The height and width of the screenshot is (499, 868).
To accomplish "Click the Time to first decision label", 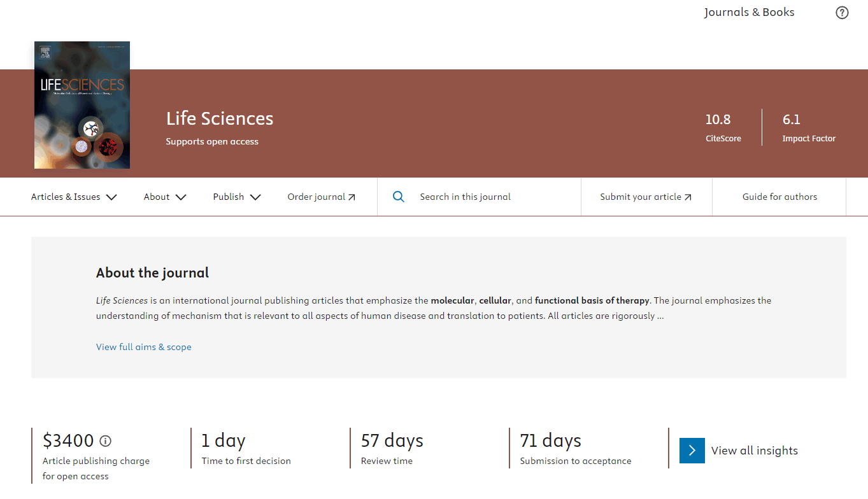I will pos(246,461).
